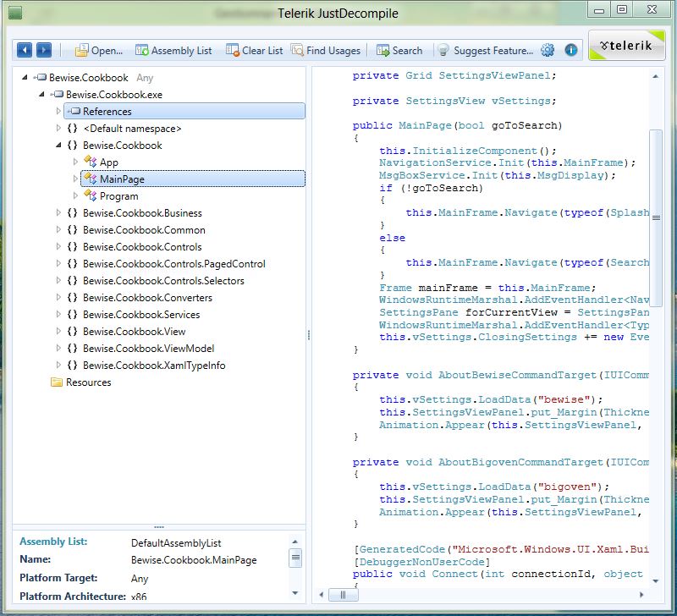Expand the App class node
Viewport: 677px width, 616px height.
[75, 162]
